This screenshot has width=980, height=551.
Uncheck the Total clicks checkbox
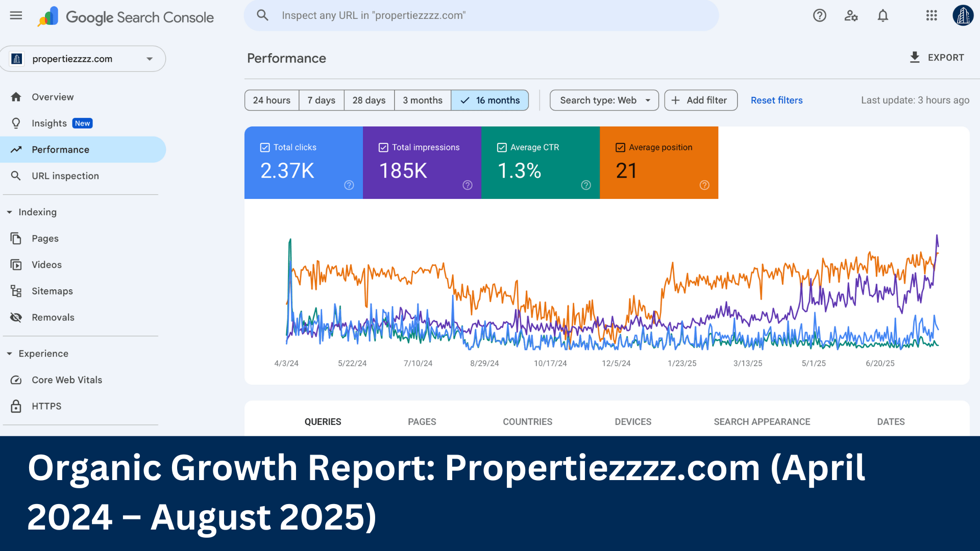265,147
